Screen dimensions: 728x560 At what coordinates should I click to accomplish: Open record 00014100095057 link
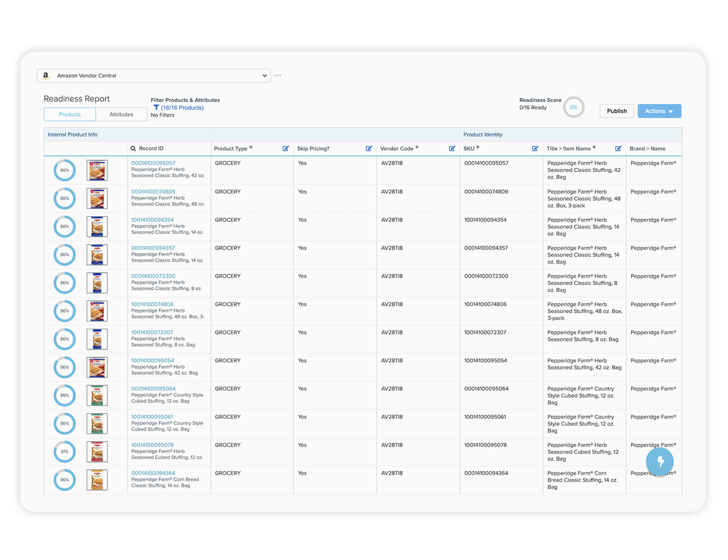153,164
